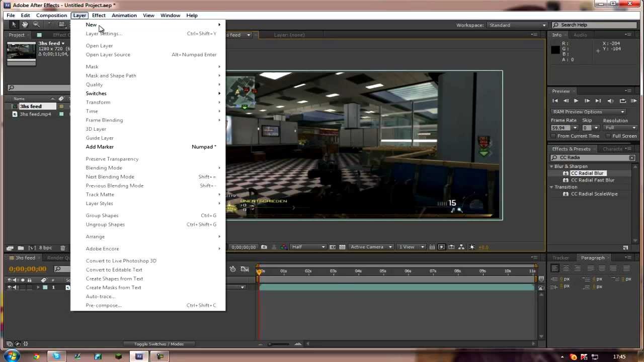Open Composition Flowchart icon
Screen dimensions: 644x362
click(x=461, y=247)
